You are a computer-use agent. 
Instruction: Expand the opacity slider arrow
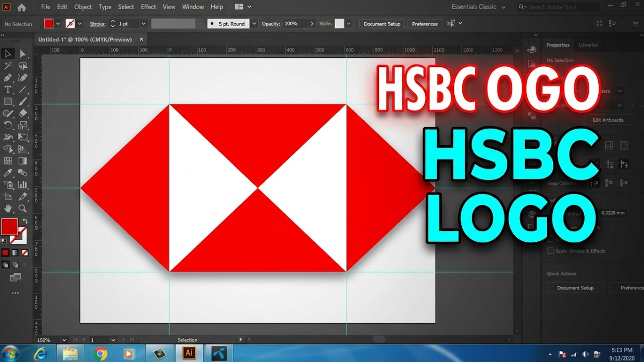pyautogui.click(x=312, y=24)
